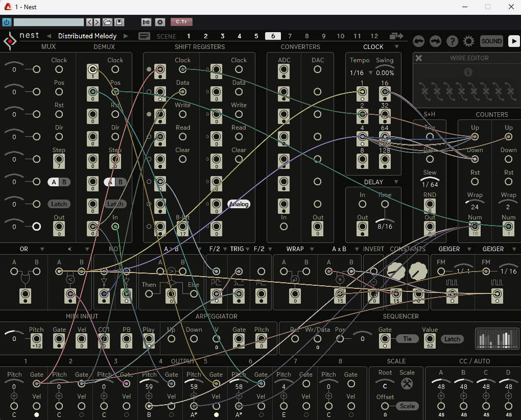
Task: Open the preset folder icon
Action: tap(107, 22)
